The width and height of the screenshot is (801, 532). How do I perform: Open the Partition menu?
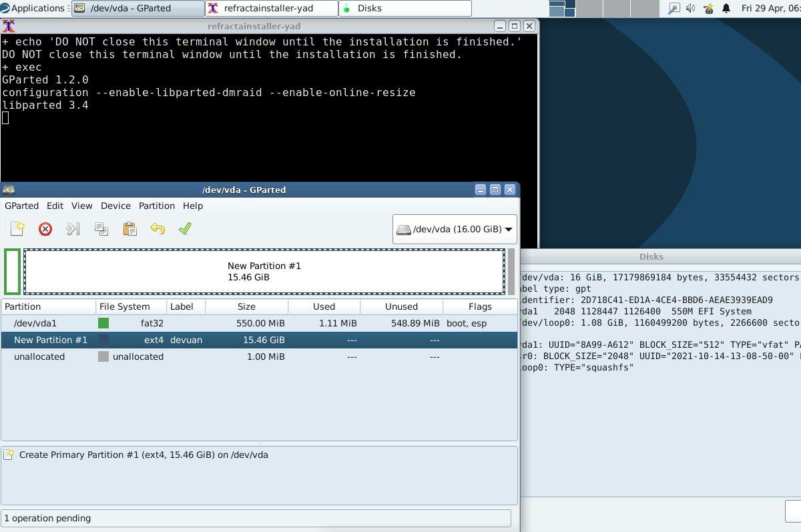pos(156,206)
